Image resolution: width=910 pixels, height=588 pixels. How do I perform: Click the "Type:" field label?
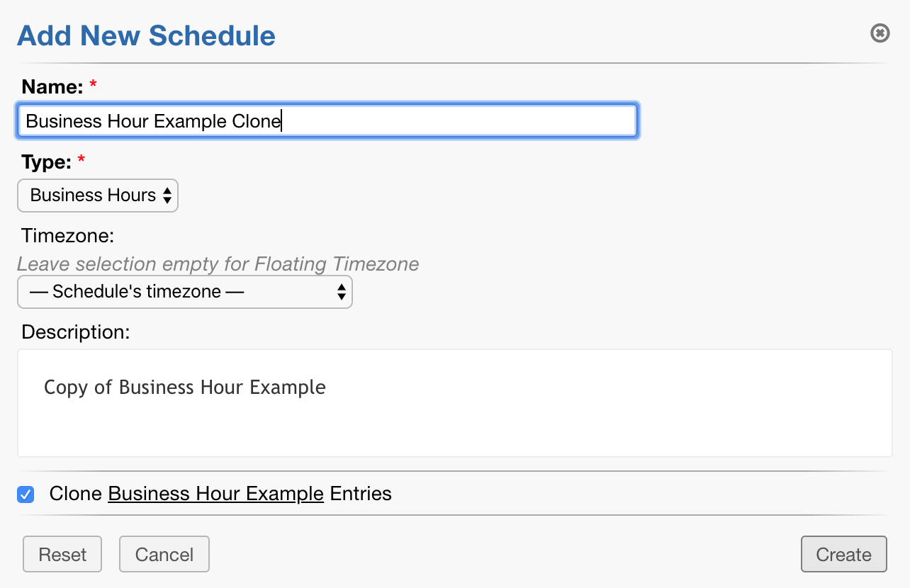tap(47, 162)
